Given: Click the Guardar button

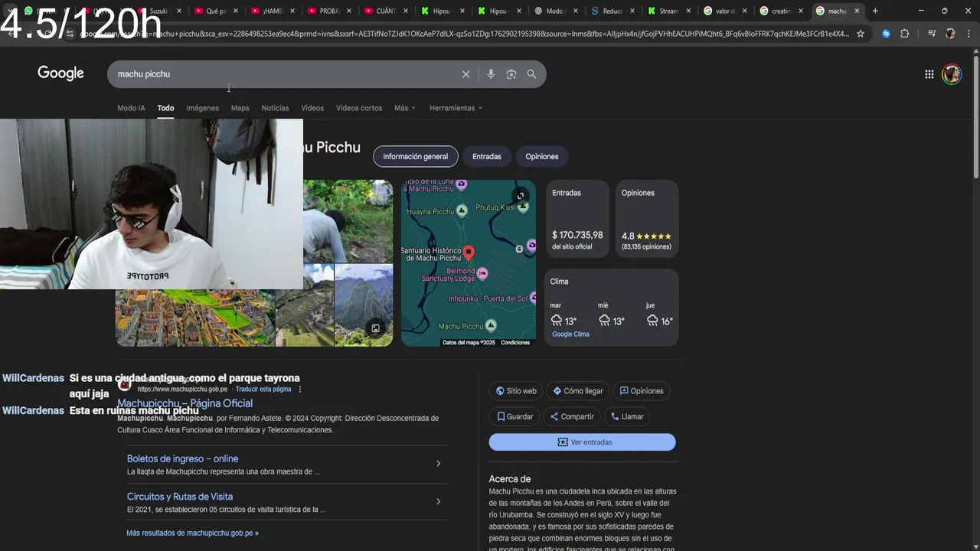Looking at the screenshot, I should [514, 416].
